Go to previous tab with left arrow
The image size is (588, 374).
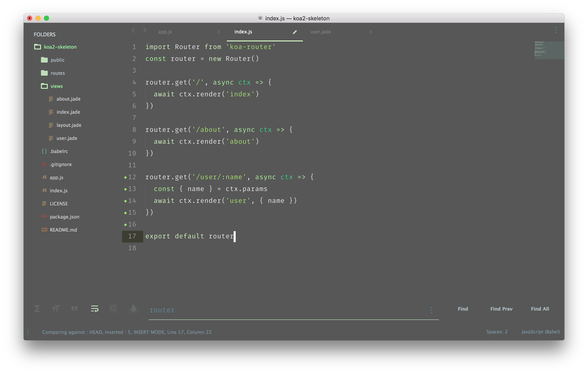[133, 30]
